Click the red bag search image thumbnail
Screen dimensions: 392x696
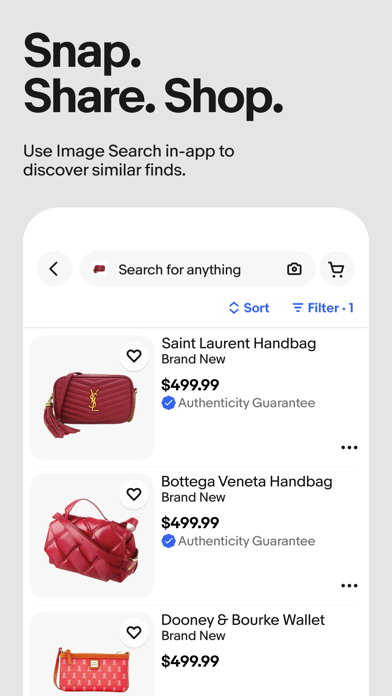point(99,269)
